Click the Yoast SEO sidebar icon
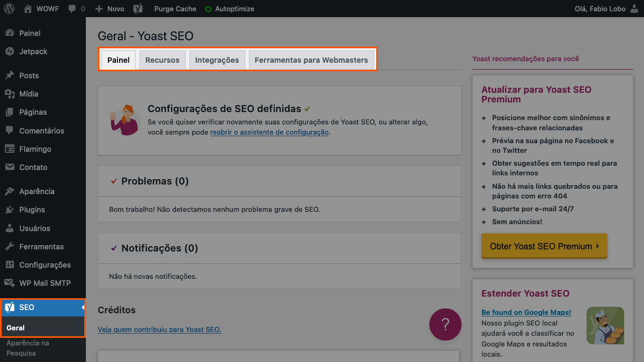This screenshot has width=644, height=362. point(9,307)
